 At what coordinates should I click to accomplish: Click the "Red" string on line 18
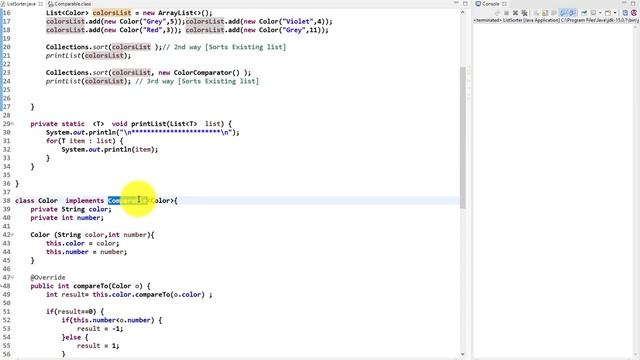tap(154, 30)
